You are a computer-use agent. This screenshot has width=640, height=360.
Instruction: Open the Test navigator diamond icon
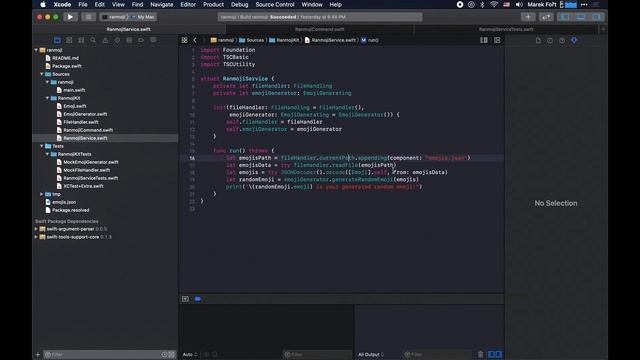pos(117,40)
